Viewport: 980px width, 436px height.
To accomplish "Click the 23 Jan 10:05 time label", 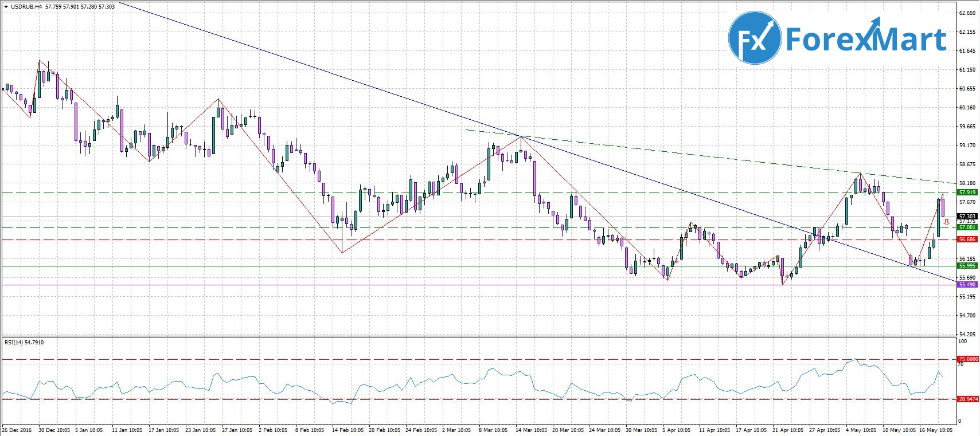I will (201, 430).
